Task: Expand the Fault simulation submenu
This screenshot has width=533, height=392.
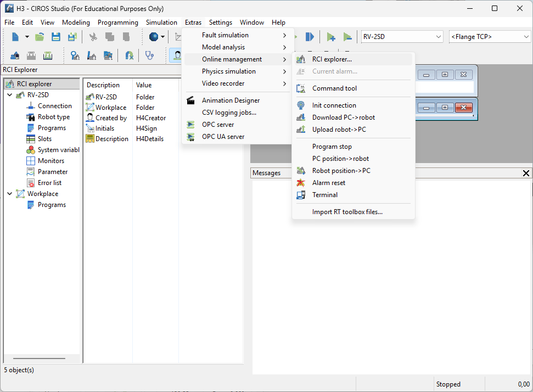Action: pos(237,35)
